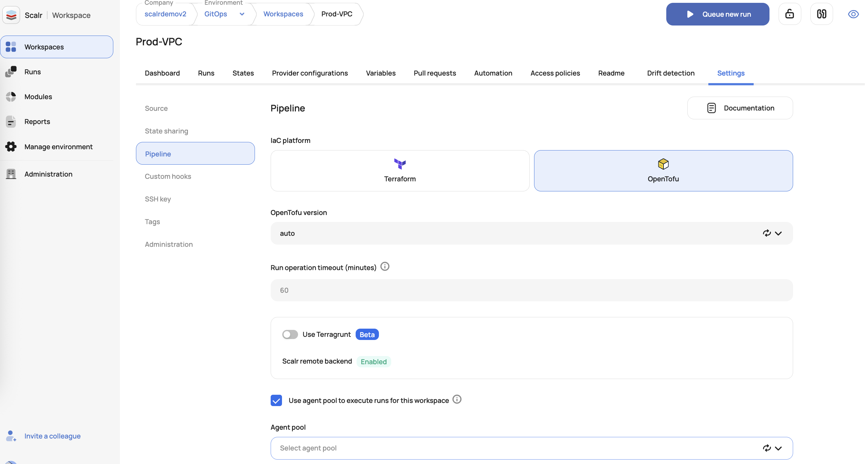The width and height of the screenshot is (868, 464).
Task: Click the Scalr logo icon
Action: (11, 15)
